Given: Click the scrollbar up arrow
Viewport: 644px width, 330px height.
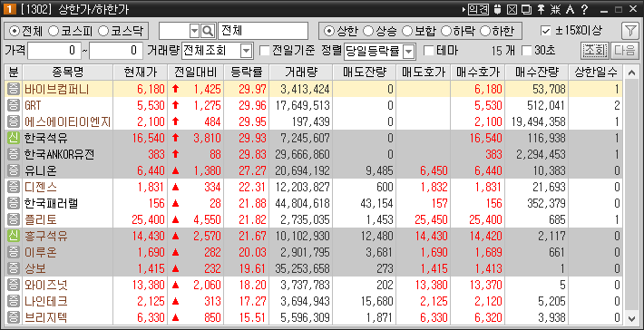Looking at the screenshot, I should click(x=631, y=73).
